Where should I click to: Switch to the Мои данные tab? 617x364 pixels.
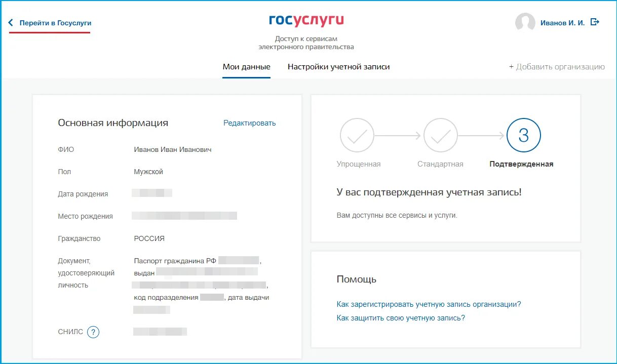(x=247, y=67)
